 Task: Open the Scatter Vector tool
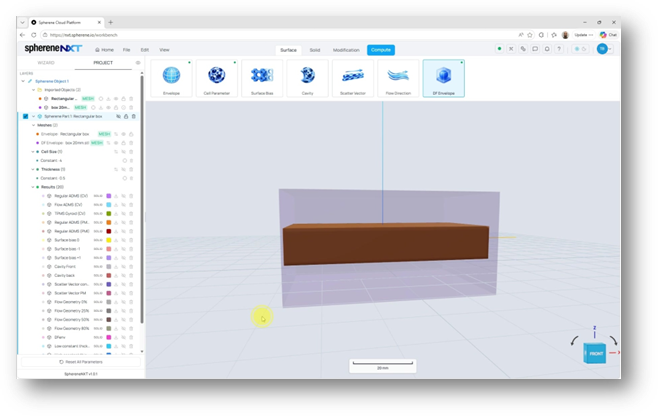352,78
